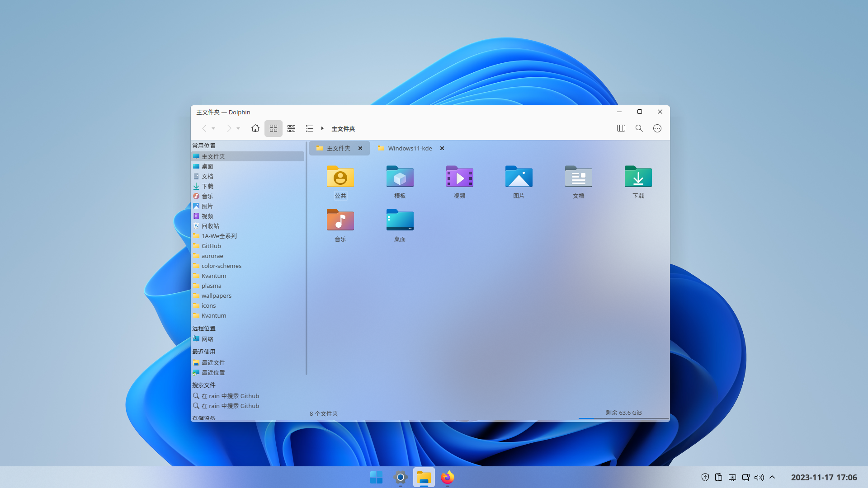Click the 2023-11-17 17:06 clock

pos(824,477)
